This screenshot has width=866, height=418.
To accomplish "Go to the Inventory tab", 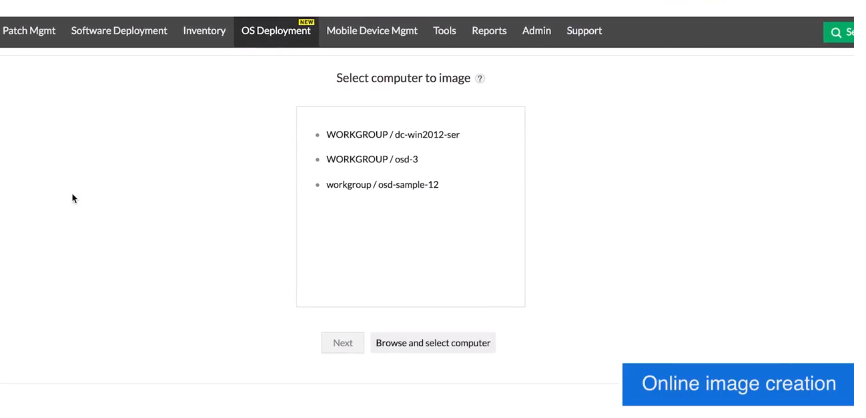I will [x=204, y=31].
